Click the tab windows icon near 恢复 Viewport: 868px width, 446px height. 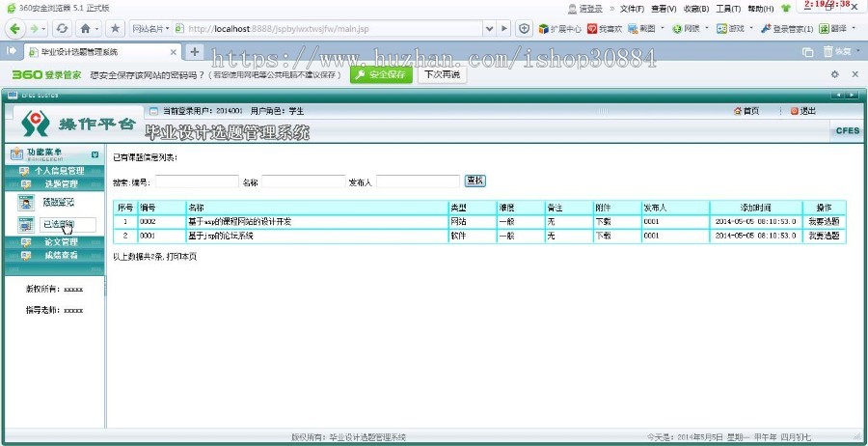[807, 52]
